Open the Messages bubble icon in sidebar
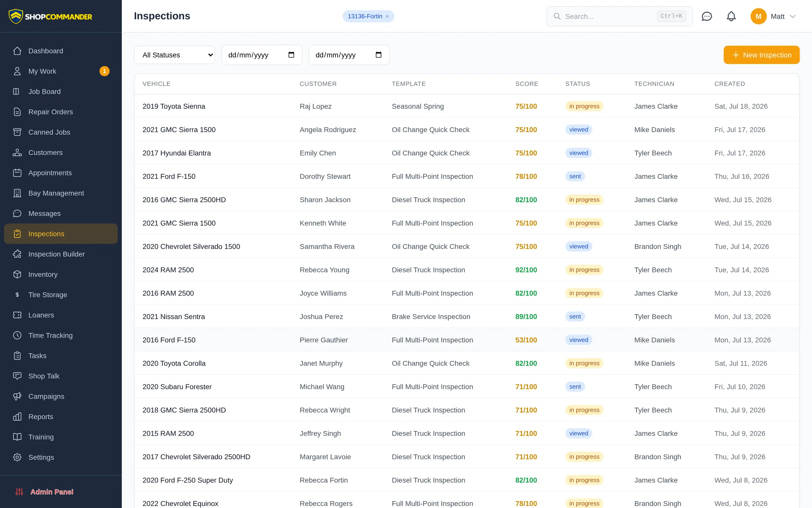 point(17,213)
